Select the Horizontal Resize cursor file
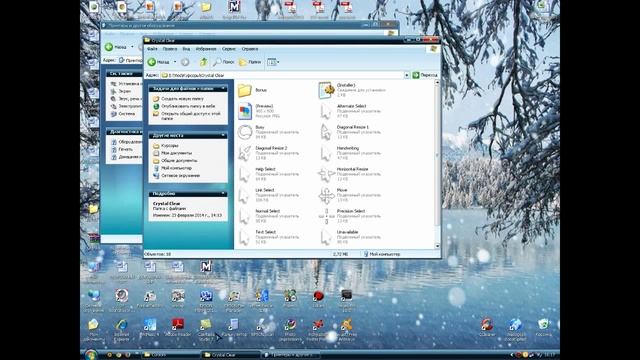The width and height of the screenshot is (640, 360). [x=350, y=174]
